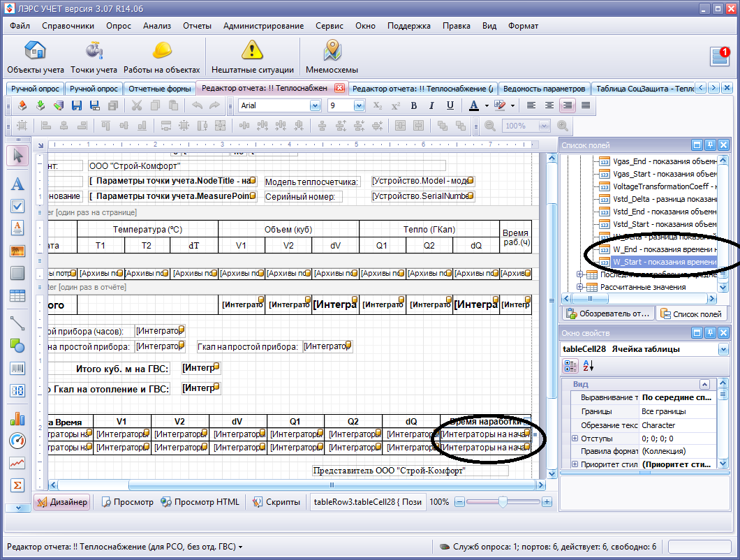Image resolution: width=740 pixels, height=560 pixels.
Task: Select the sparkline tool
Action: (x=17, y=463)
